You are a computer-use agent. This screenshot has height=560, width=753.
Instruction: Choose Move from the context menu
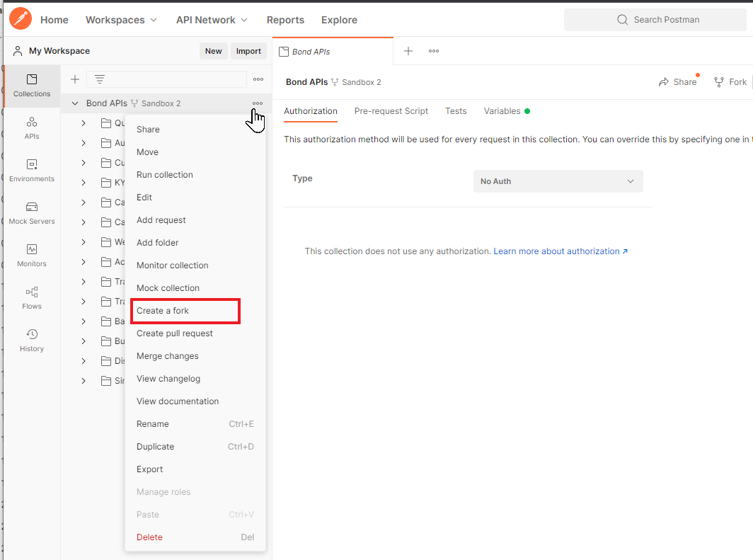(x=195, y=152)
